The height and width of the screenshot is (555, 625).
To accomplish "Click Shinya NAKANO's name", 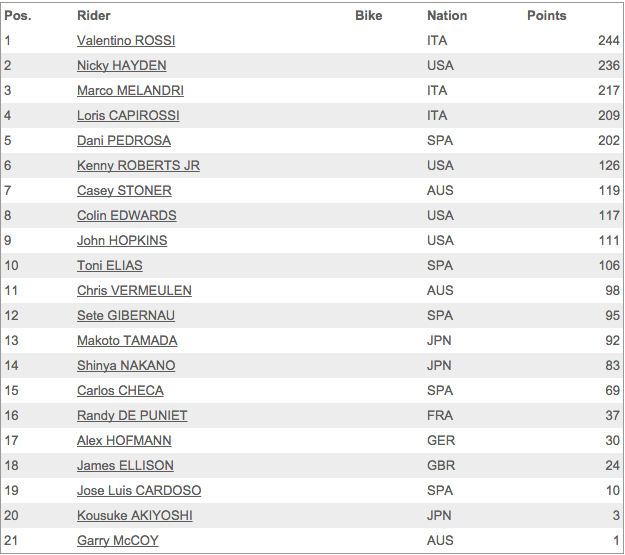I will coord(126,366).
